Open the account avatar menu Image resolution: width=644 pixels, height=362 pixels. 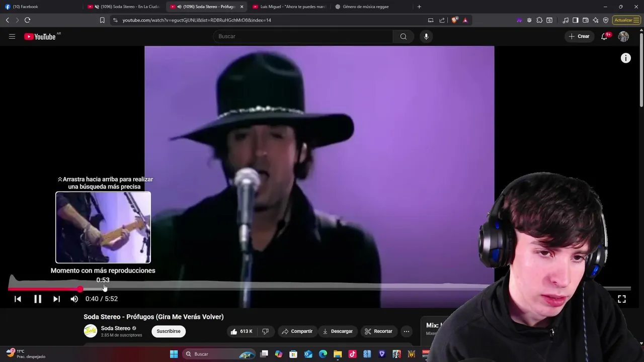click(623, 36)
